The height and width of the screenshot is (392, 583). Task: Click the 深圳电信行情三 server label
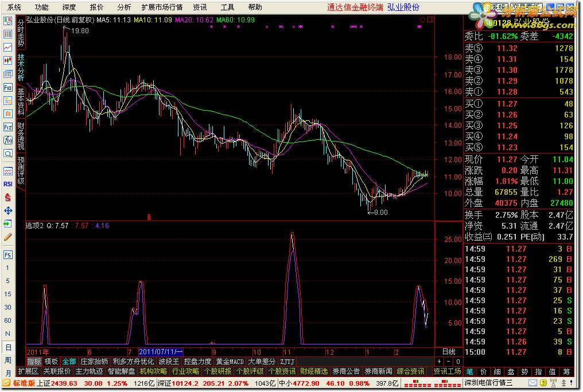[x=488, y=383]
